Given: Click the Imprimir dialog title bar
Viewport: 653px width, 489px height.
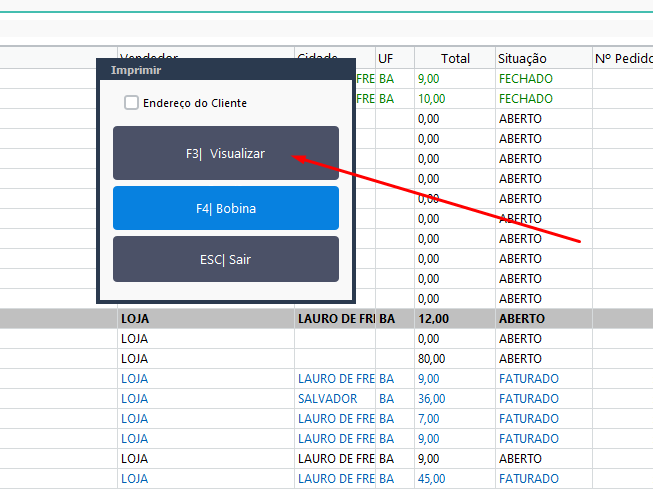Looking at the screenshot, I should [226, 70].
